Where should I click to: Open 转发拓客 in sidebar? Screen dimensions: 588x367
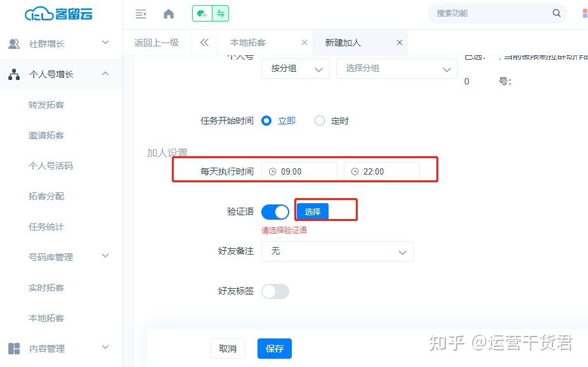pyautogui.click(x=46, y=105)
